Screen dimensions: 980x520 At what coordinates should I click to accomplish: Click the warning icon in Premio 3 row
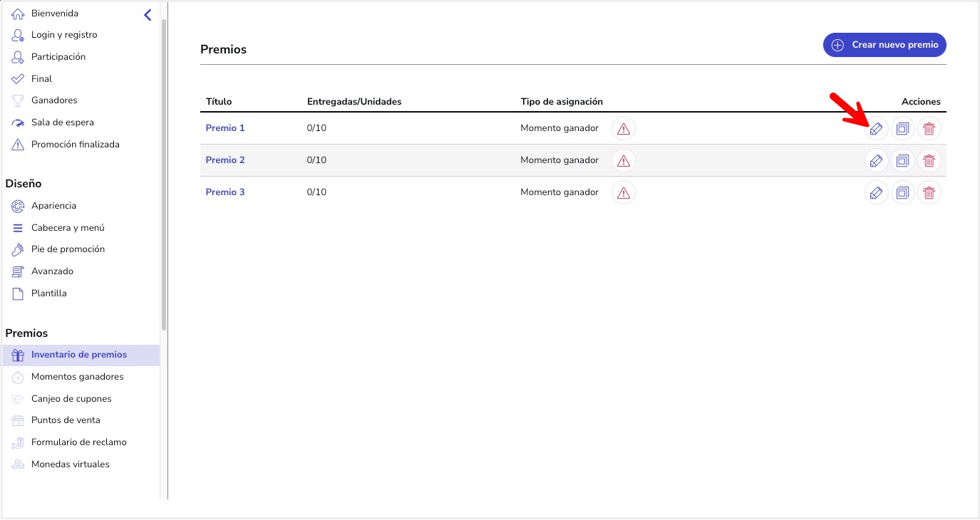(x=624, y=193)
